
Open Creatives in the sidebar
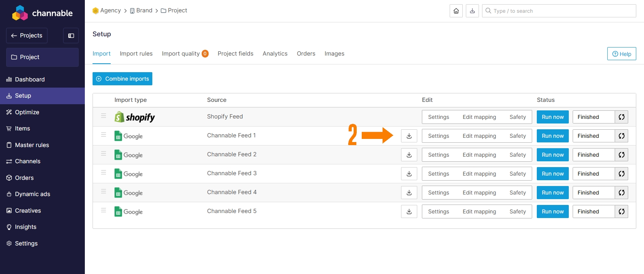coord(42,211)
